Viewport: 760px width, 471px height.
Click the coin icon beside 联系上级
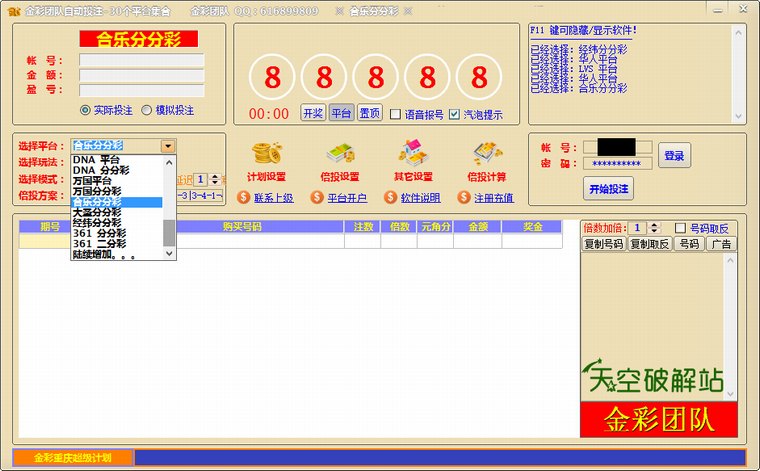pos(243,198)
